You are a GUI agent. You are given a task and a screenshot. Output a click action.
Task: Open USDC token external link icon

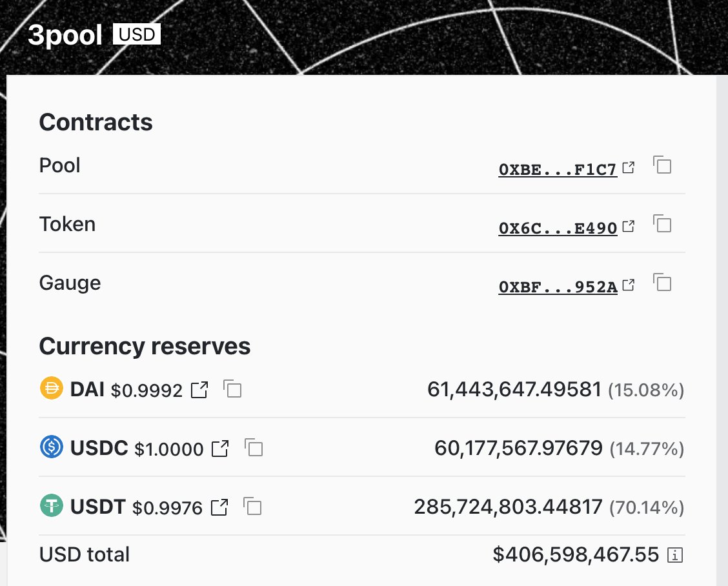pyautogui.click(x=220, y=449)
